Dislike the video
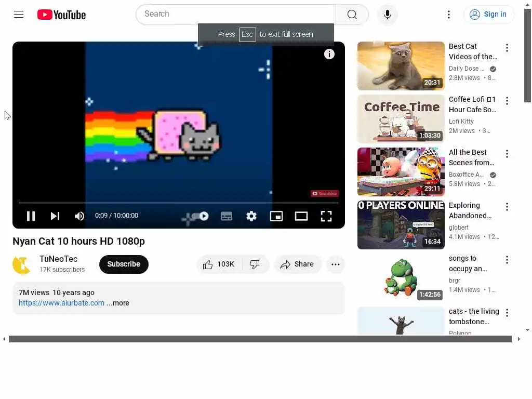The width and height of the screenshot is (532, 399). click(x=255, y=264)
